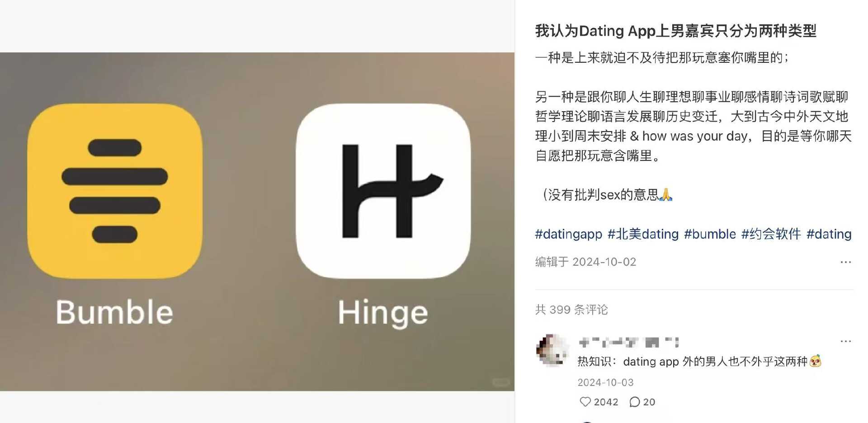Viewport: 868px width, 423px height.
Task: Click the commenter's blurred username
Action: pyautogui.click(x=629, y=343)
